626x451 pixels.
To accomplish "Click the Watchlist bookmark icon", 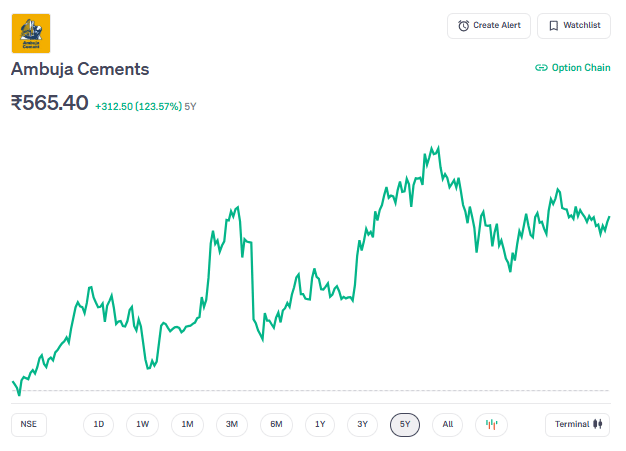I will coord(553,26).
